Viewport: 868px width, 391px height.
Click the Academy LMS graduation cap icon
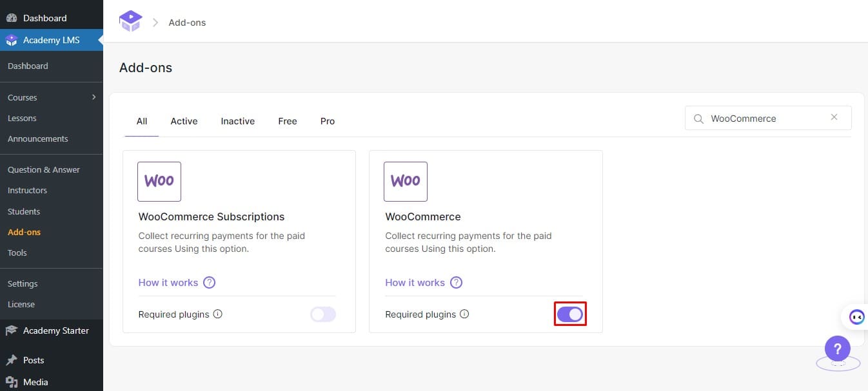pyautogui.click(x=12, y=39)
